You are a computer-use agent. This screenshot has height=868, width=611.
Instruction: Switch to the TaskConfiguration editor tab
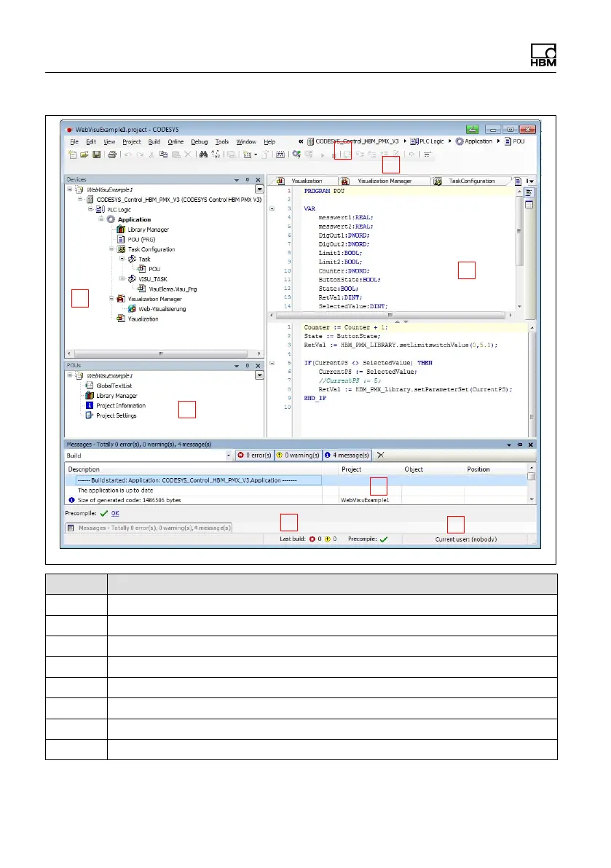[x=470, y=181]
